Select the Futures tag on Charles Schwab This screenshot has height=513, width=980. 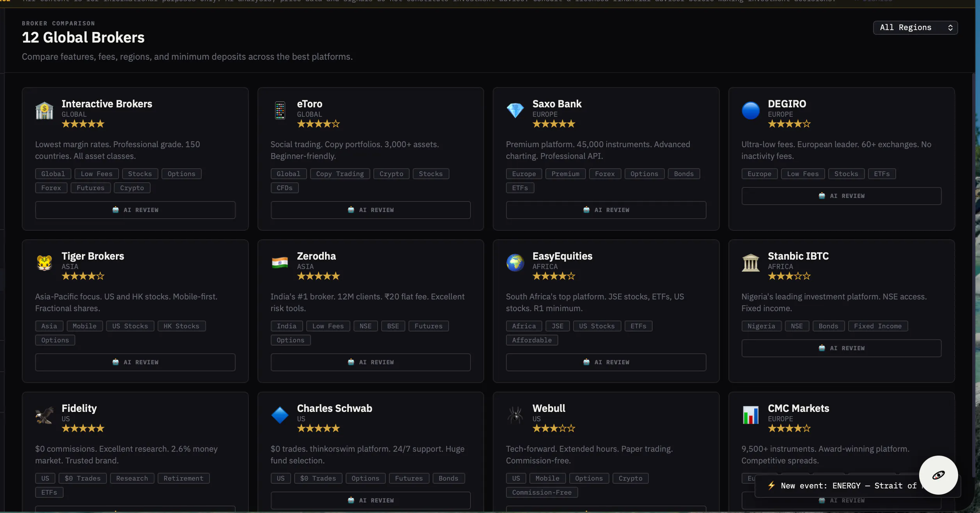coord(409,478)
